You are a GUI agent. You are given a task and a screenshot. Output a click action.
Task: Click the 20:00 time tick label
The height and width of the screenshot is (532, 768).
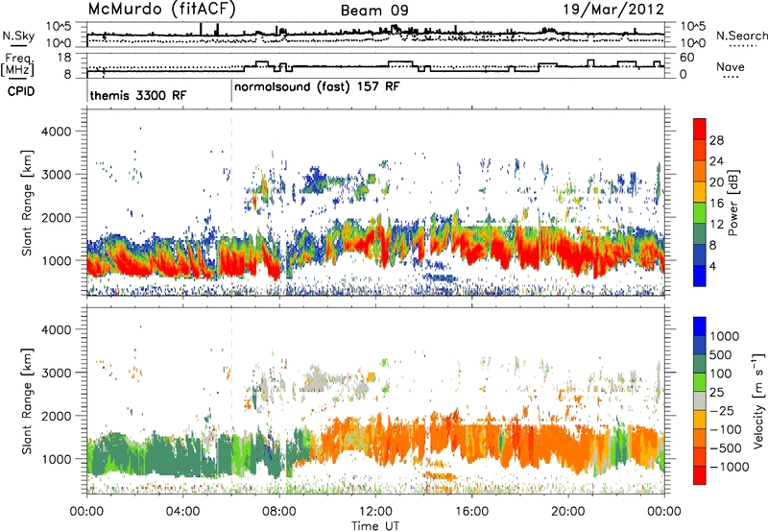tap(568, 512)
